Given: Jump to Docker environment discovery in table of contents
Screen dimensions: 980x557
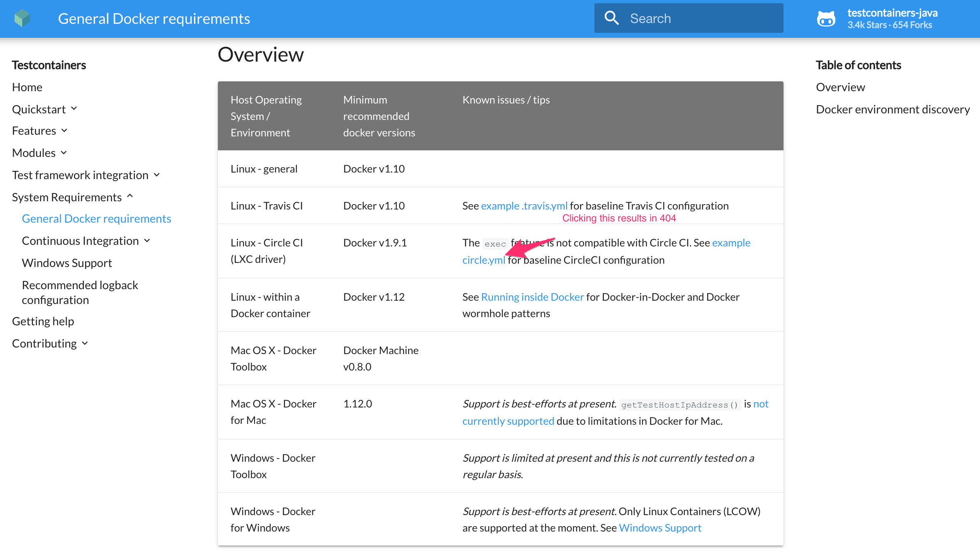Looking at the screenshot, I should point(892,109).
